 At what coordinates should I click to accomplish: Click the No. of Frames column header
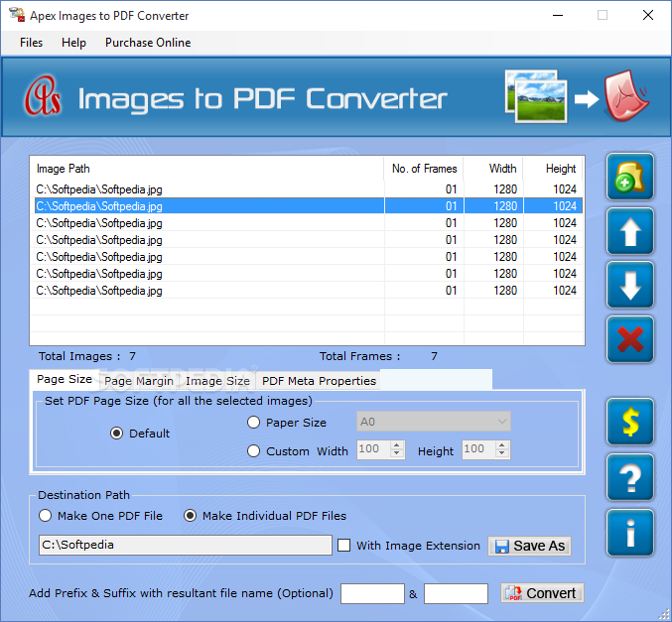pyautogui.click(x=424, y=169)
